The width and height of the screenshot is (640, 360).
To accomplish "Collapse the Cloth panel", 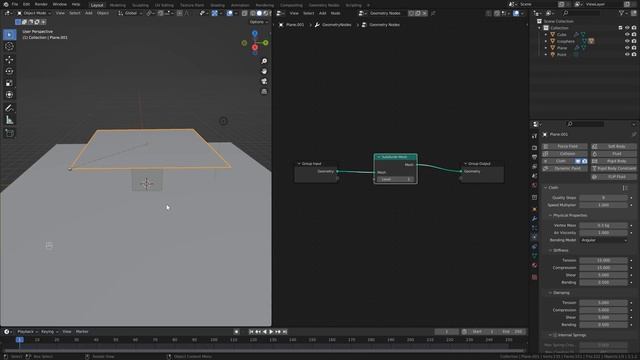I will (x=546, y=188).
